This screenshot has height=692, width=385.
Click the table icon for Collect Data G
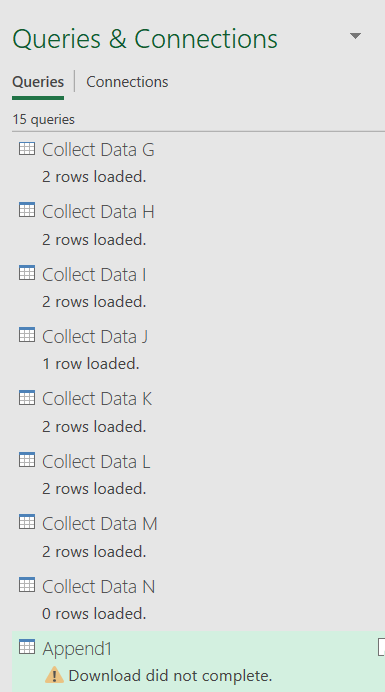(x=26, y=148)
